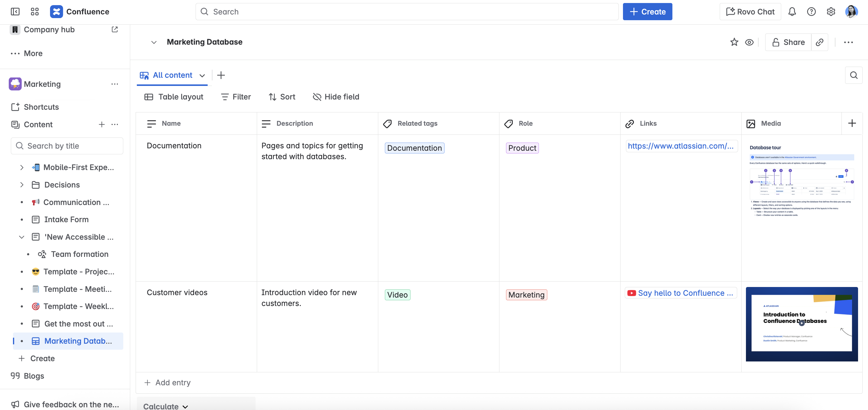Click Media column header

point(791,123)
